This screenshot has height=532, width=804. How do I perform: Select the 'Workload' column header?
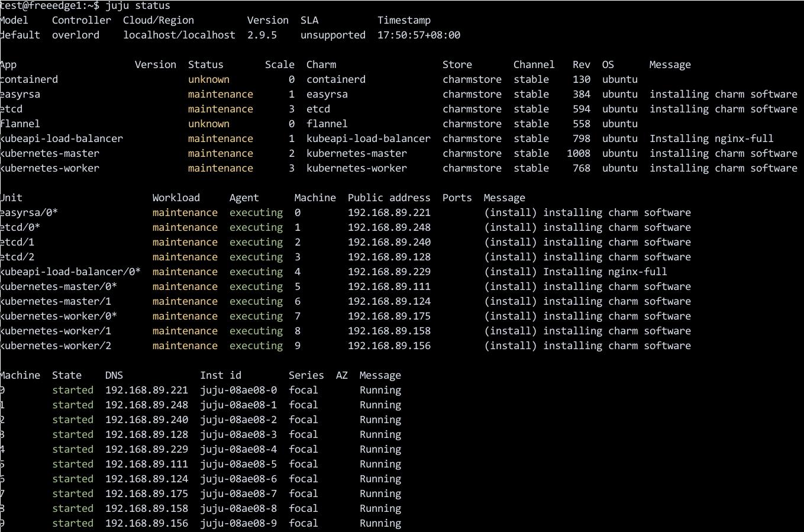pos(176,198)
